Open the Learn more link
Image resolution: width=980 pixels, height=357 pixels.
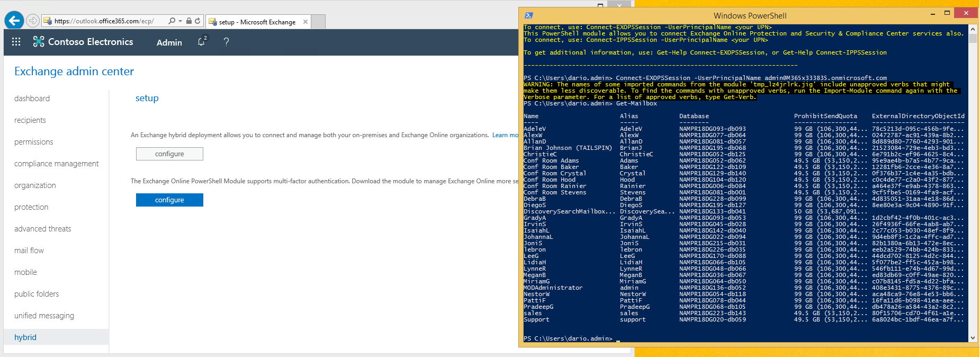click(x=505, y=135)
